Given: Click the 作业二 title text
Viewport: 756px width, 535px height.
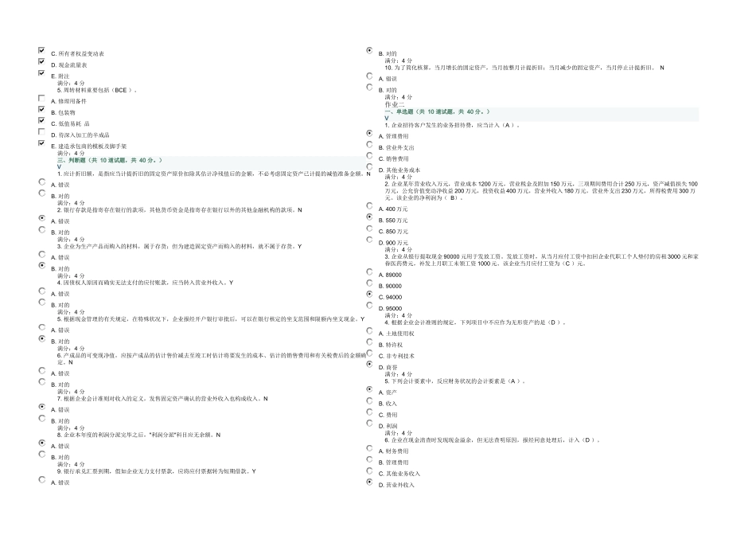Looking at the screenshot, I should click(395, 104).
